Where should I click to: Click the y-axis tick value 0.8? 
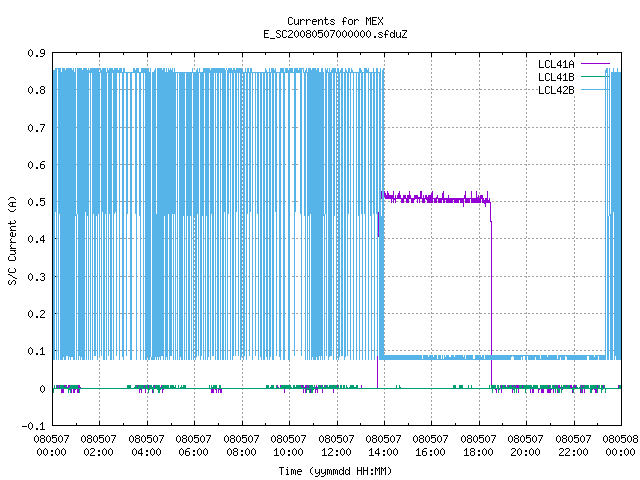(36, 90)
